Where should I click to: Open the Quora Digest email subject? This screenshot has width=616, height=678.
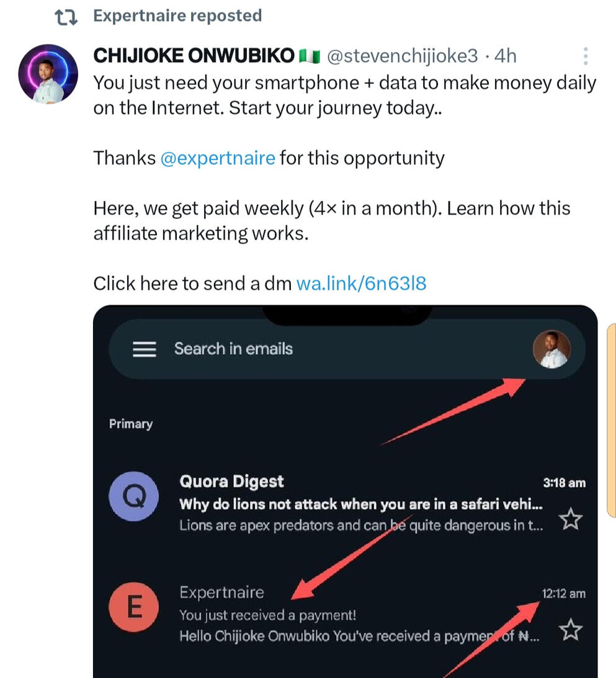[362, 504]
